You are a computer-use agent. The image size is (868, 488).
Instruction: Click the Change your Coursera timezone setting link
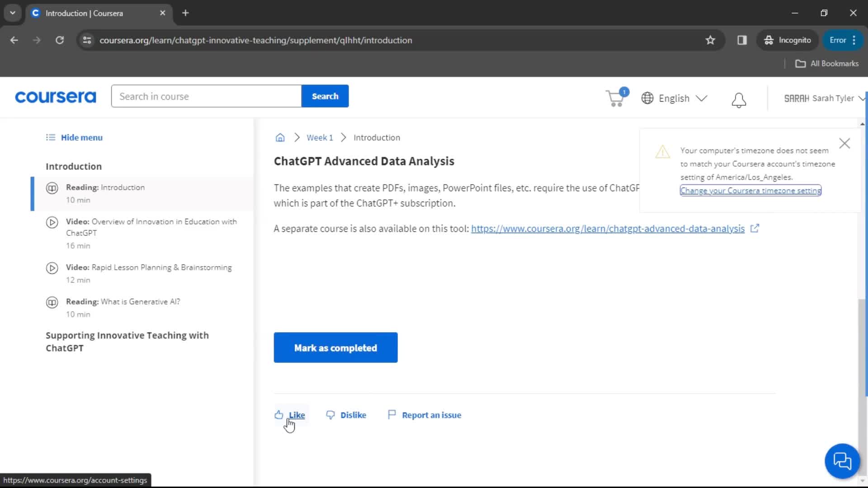click(x=750, y=191)
